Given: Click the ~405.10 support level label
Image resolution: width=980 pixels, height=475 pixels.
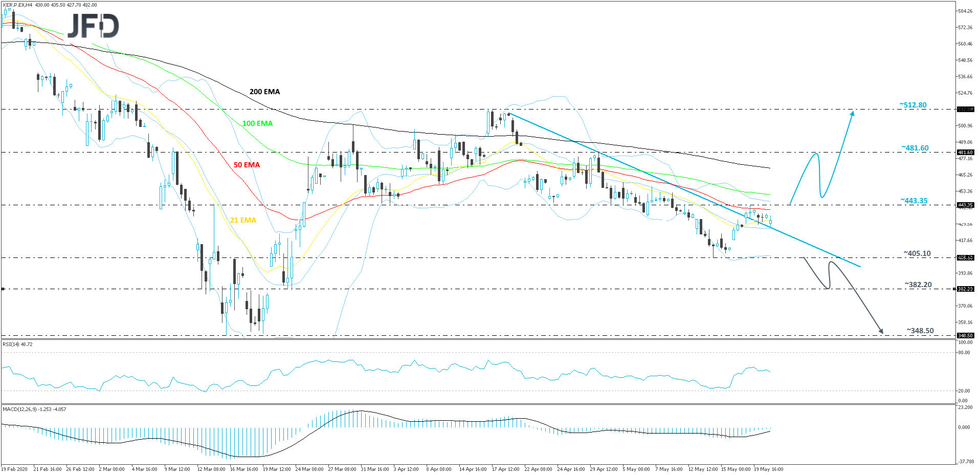Looking at the screenshot, I should pyautogui.click(x=917, y=253).
